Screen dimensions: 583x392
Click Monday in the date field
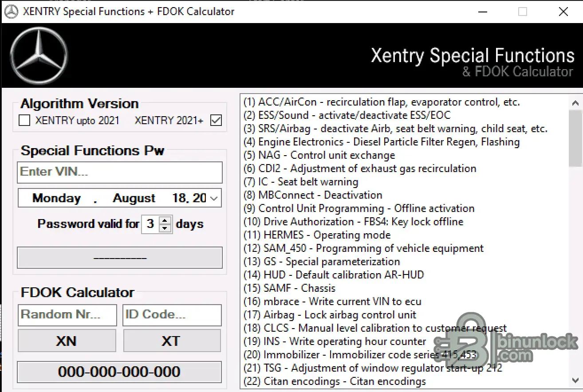point(57,198)
